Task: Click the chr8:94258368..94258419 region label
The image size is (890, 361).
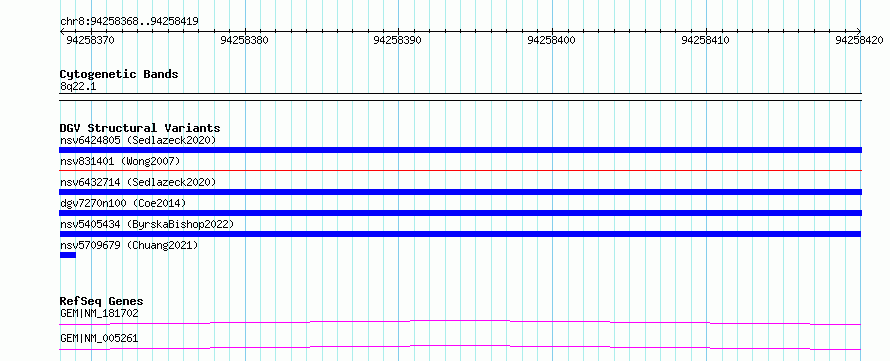Action: coord(129,22)
